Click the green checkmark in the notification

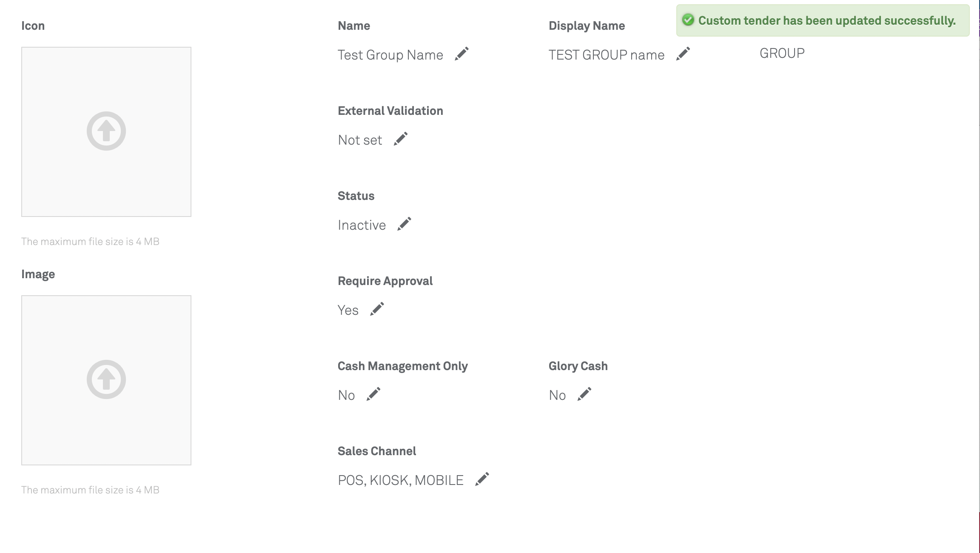688,20
